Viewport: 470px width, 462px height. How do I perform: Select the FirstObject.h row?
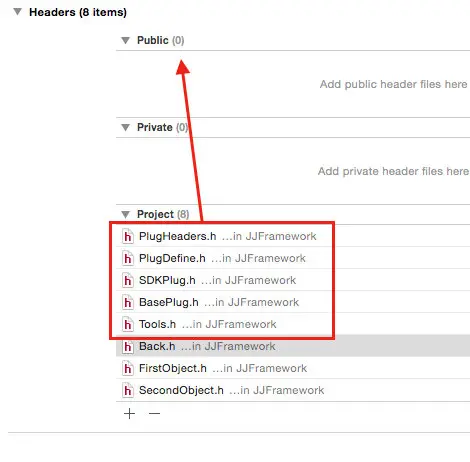pyautogui.click(x=293, y=368)
